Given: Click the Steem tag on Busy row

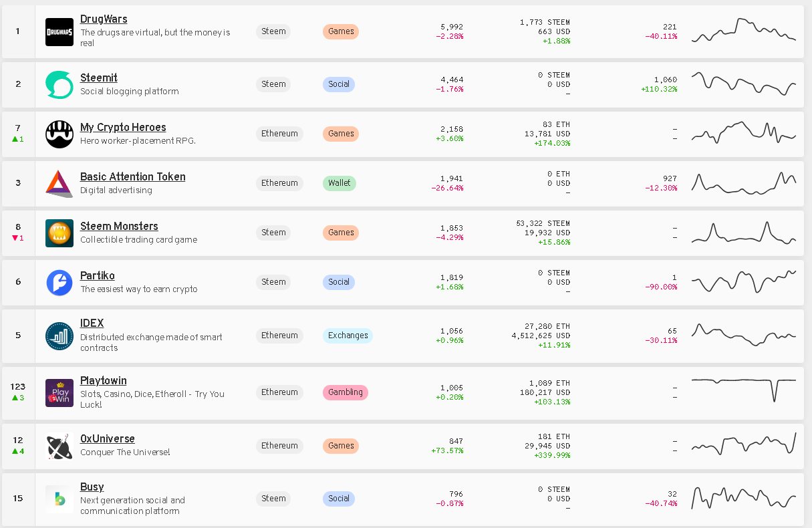Looking at the screenshot, I should (273, 499).
